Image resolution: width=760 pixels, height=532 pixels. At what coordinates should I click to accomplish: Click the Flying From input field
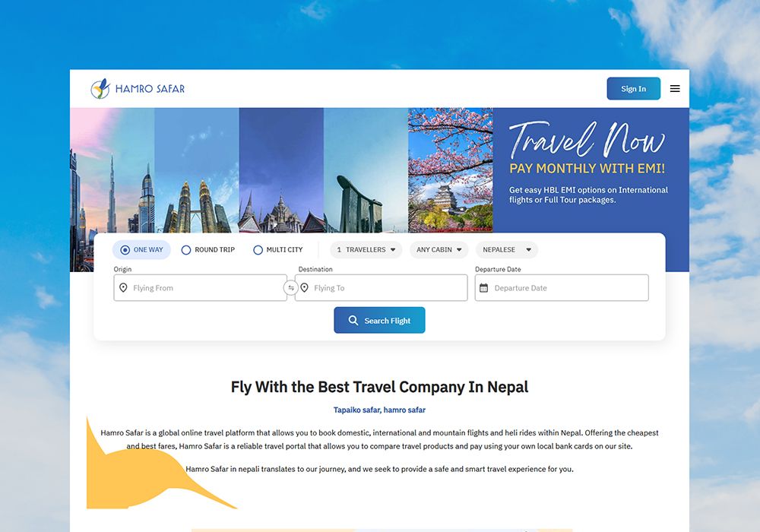point(200,288)
